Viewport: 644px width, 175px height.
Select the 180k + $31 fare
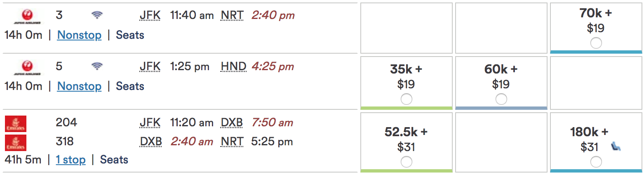596,162
